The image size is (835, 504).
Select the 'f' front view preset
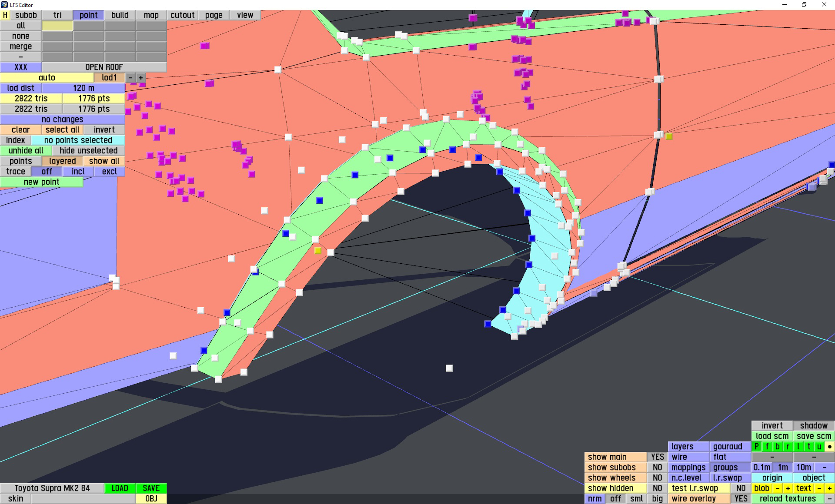coord(767,446)
